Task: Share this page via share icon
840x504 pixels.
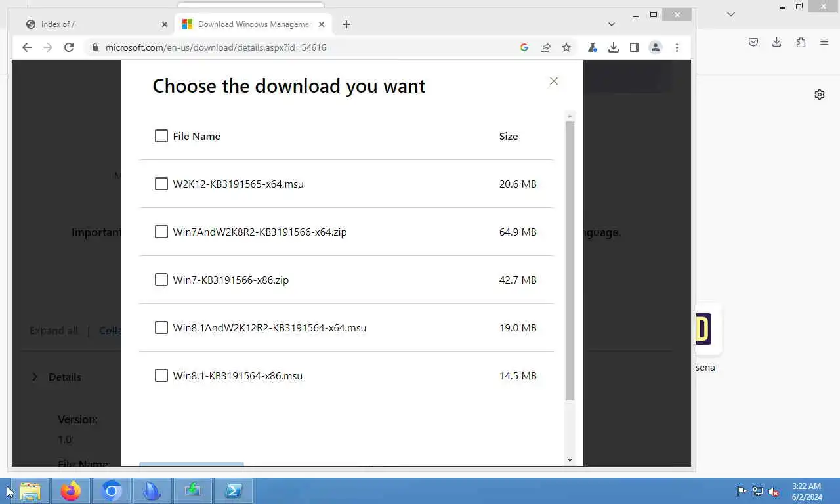Action: tap(545, 47)
